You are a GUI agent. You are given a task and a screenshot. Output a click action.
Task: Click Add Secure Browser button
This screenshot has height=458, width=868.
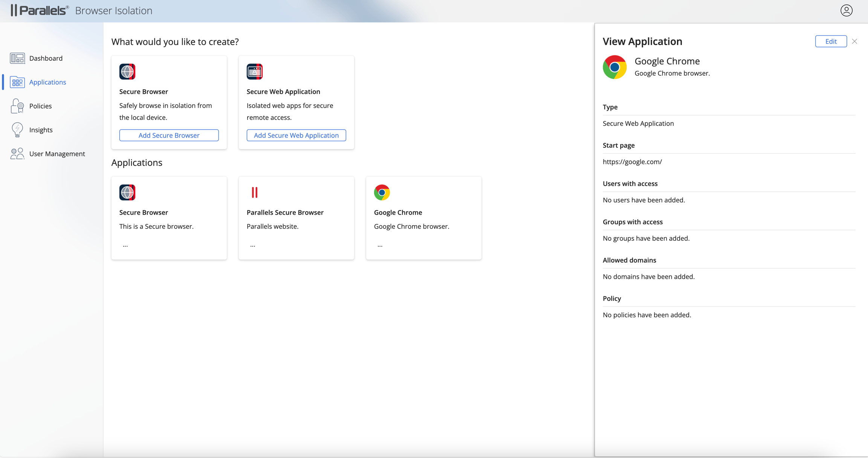[169, 135]
